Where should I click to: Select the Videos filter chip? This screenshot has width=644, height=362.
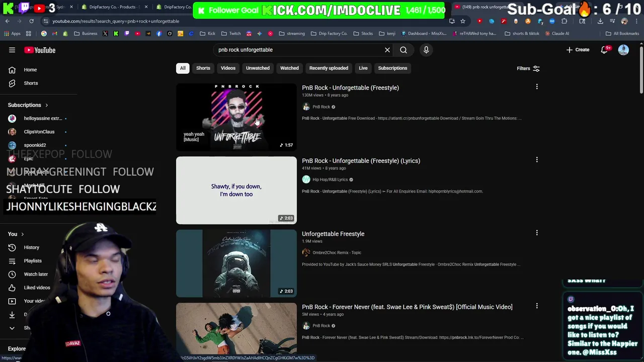tap(228, 68)
